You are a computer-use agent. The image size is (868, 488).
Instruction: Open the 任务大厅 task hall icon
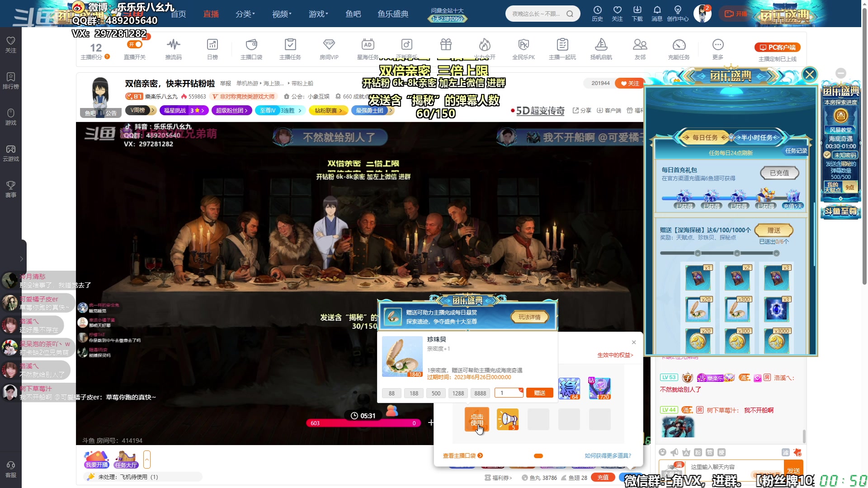pyautogui.click(x=126, y=459)
